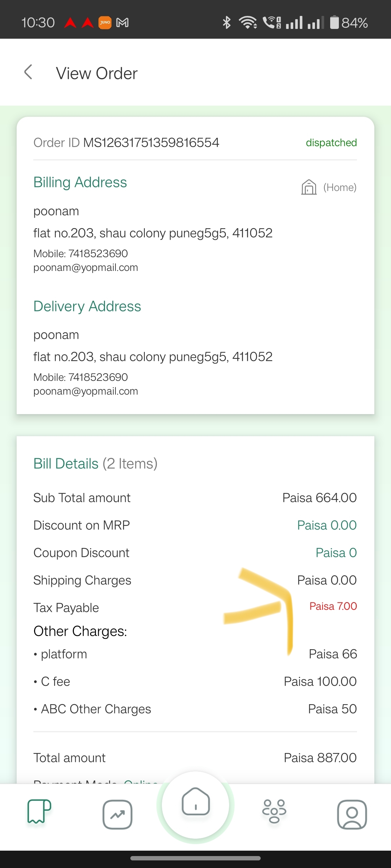Tap the back arrow beside View Order

pyautogui.click(x=28, y=72)
